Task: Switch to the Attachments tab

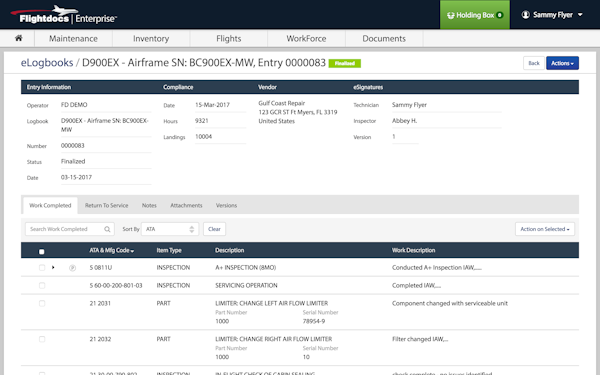Action: pyautogui.click(x=186, y=205)
